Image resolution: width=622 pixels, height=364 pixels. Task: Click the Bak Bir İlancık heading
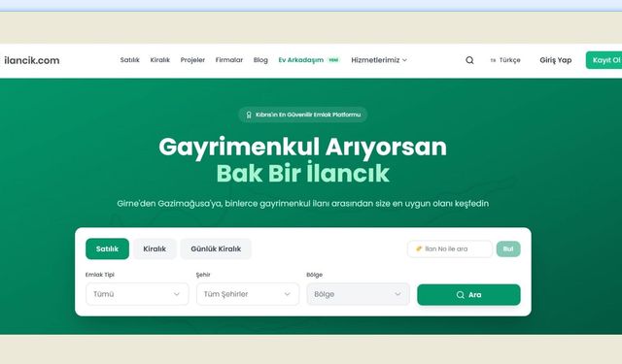302,173
